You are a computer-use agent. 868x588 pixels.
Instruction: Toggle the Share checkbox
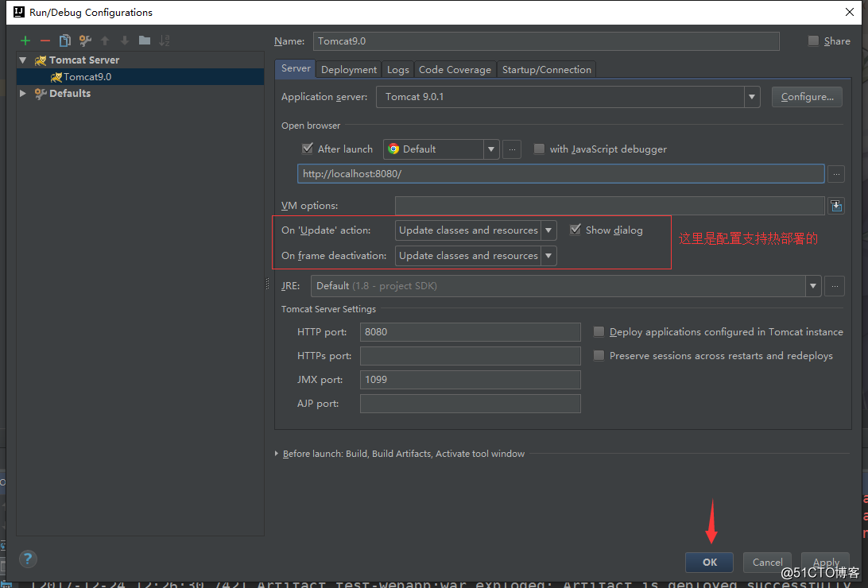point(813,41)
